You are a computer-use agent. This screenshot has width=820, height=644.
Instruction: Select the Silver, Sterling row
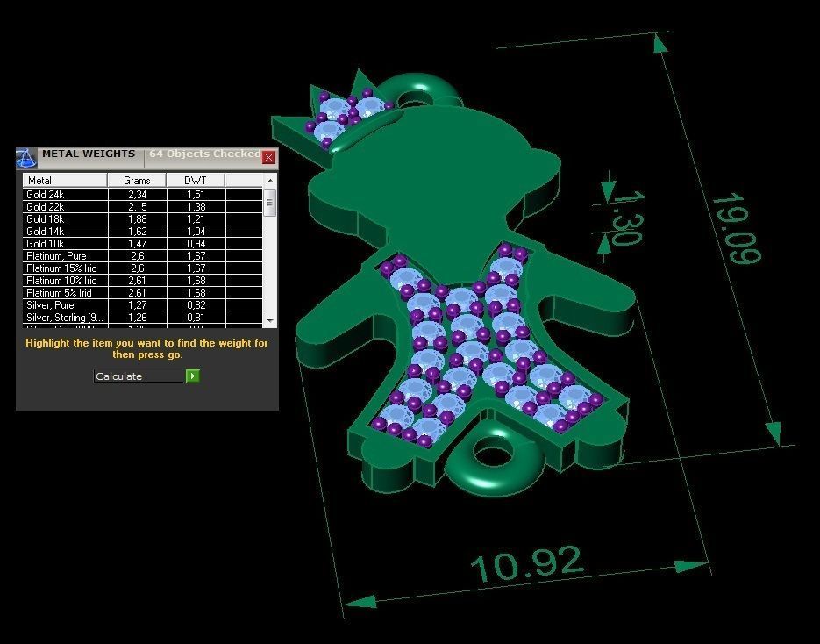point(61,318)
